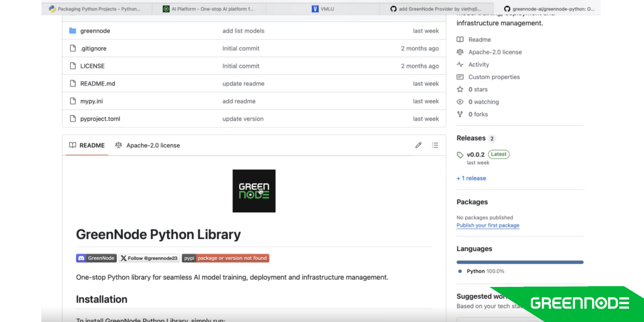Open the 0 watching link

(483, 102)
